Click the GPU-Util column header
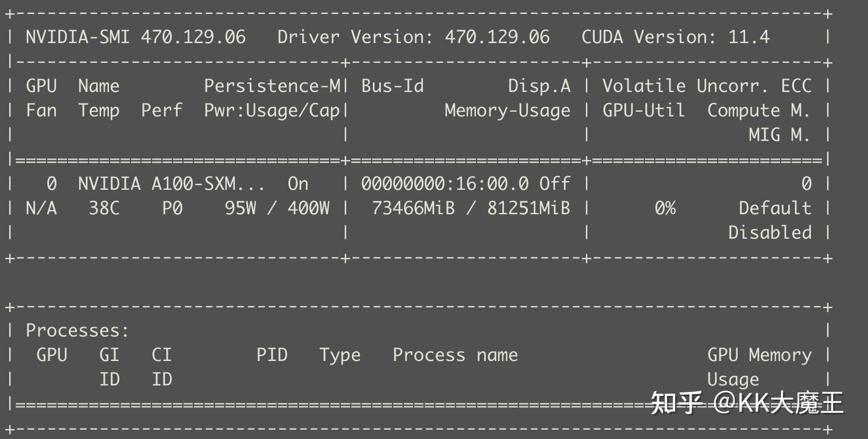This screenshot has height=439, width=868. click(643, 111)
